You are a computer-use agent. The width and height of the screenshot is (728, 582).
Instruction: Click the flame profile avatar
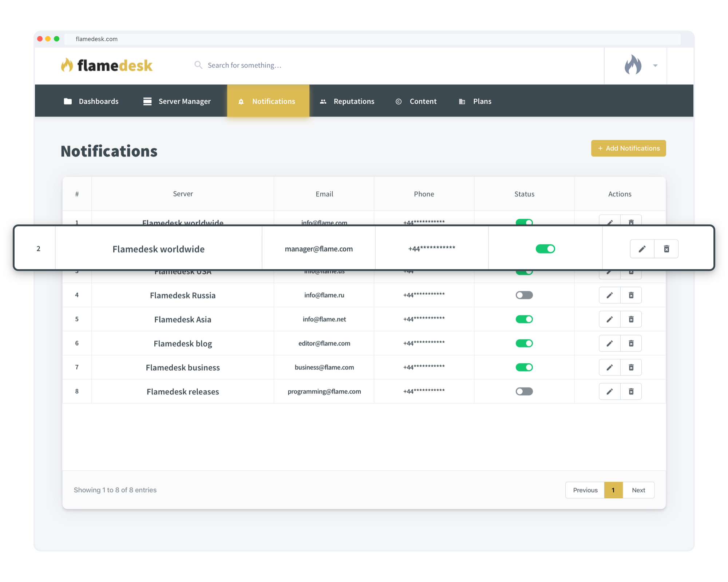tap(633, 65)
